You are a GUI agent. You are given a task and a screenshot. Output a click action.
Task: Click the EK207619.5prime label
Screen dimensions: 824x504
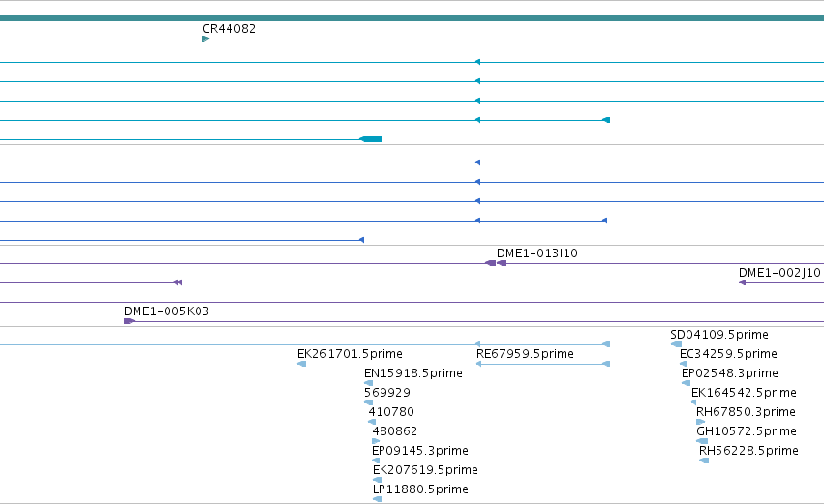tap(425, 470)
